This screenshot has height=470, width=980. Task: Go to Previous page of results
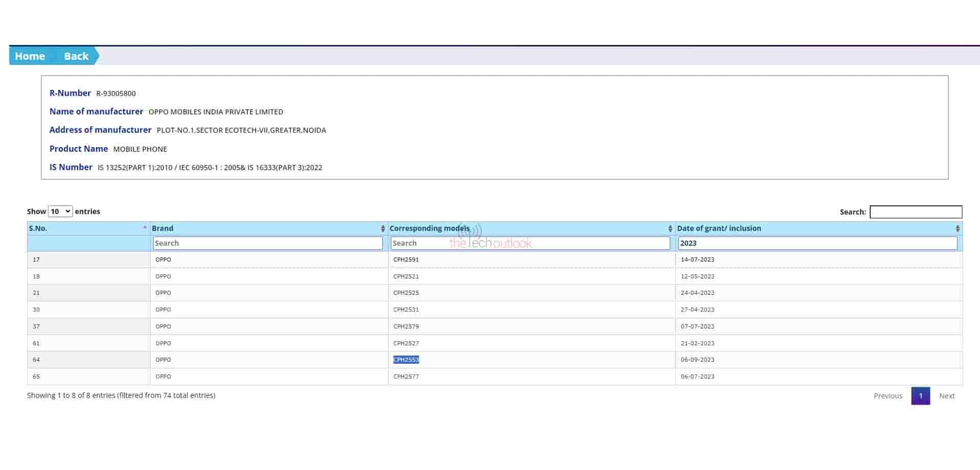click(888, 396)
